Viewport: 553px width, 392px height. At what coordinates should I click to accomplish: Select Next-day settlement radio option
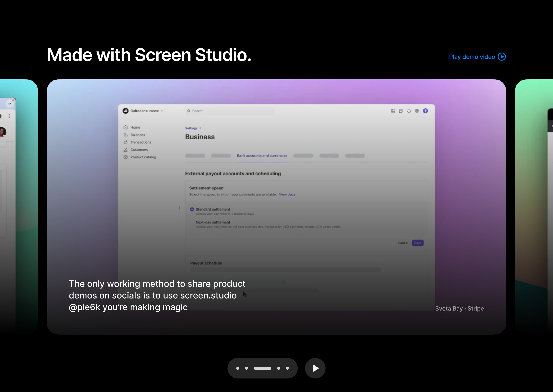click(192, 222)
